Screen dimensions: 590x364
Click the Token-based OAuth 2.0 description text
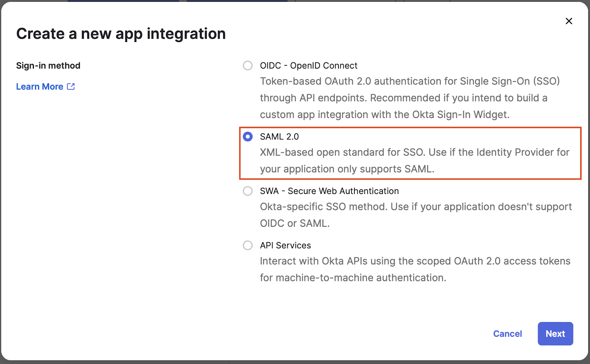coord(410,98)
